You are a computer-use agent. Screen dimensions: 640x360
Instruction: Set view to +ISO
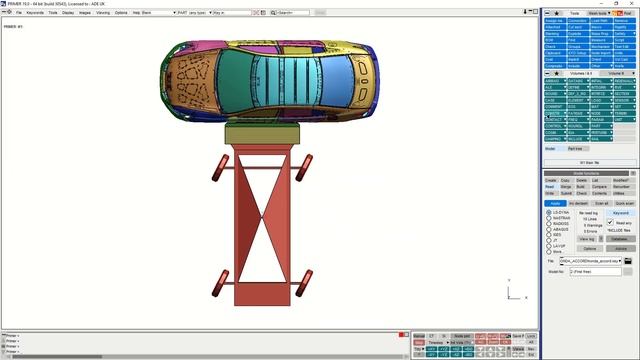point(468,349)
